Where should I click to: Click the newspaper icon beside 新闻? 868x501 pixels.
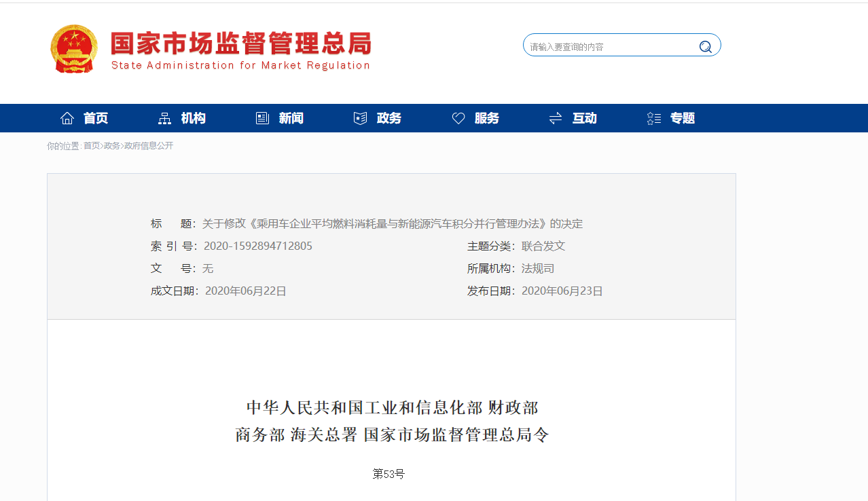[x=262, y=118]
